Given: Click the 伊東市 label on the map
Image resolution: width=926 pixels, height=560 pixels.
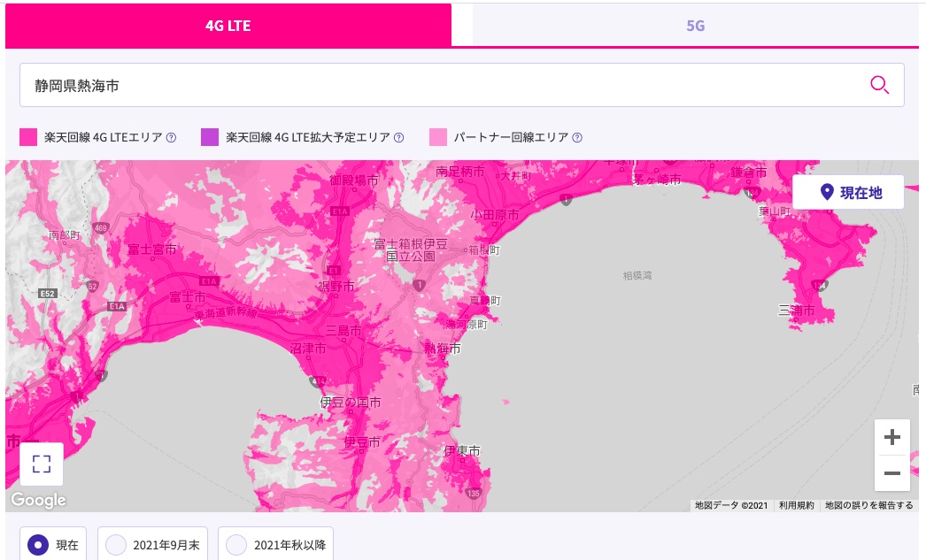Looking at the screenshot, I should coord(462,451).
